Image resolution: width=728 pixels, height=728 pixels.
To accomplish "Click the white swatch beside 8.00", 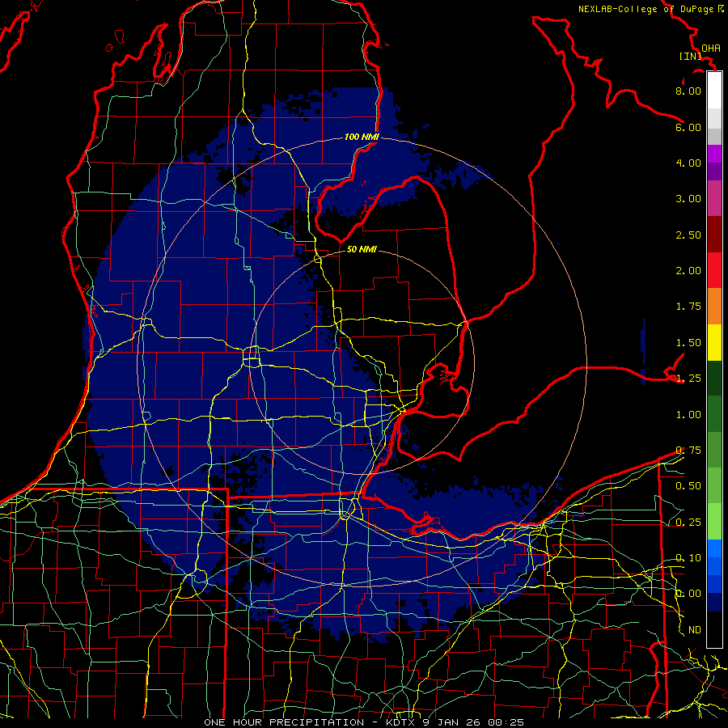I will point(714,91).
